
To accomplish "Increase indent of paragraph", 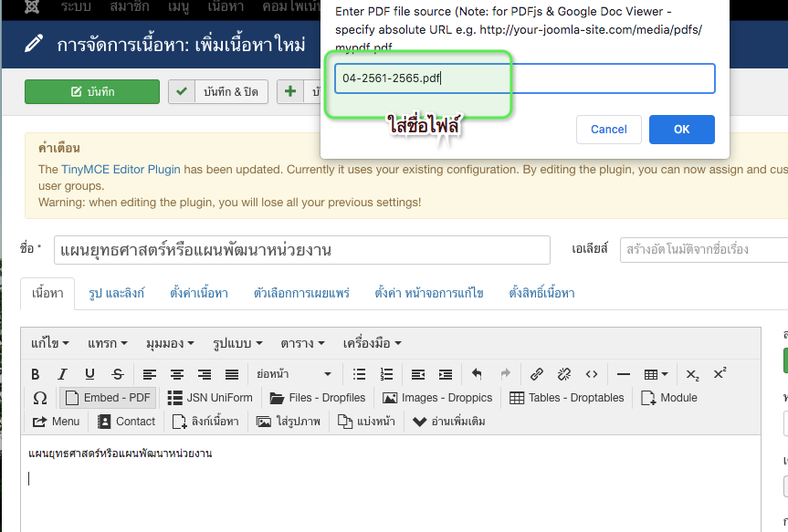I will click(446, 374).
